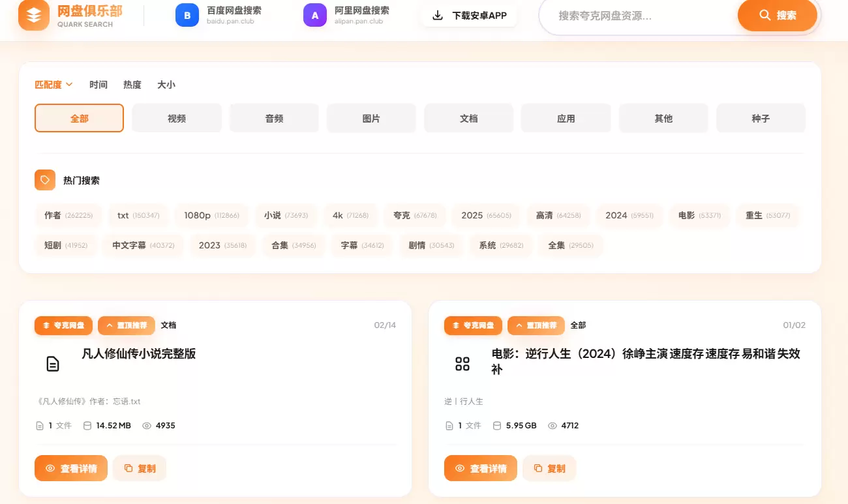Viewport: 848px width, 504px height.
Task: Click the eye icon showing 4935 views
Action: coord(148,425)
